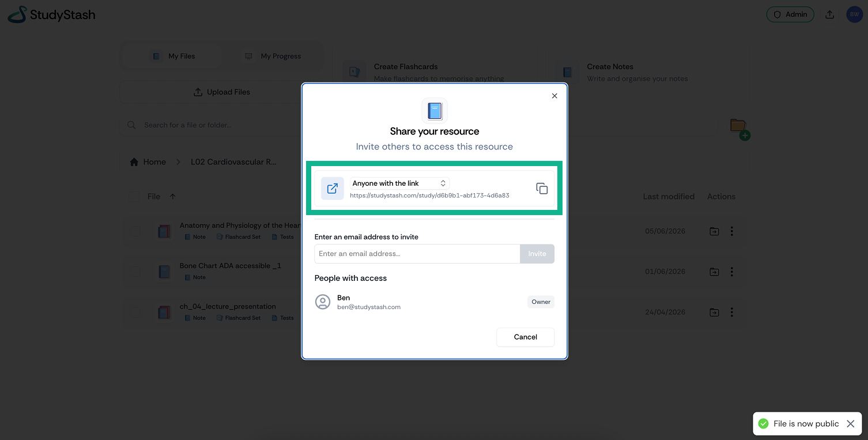The image size is (868, 440).
Task: Click the new folder icon
Action: [739, 129]
